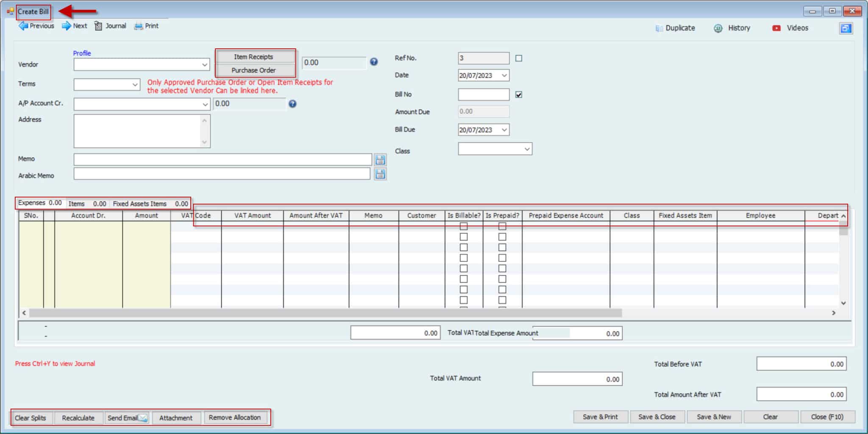Open the Journal view from toolbar

point(110,26)
